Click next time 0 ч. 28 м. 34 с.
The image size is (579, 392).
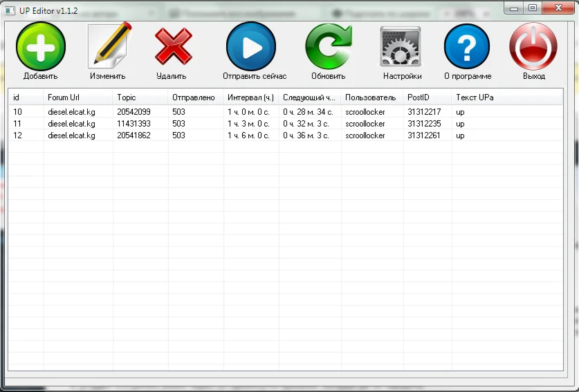pos(308,112)
